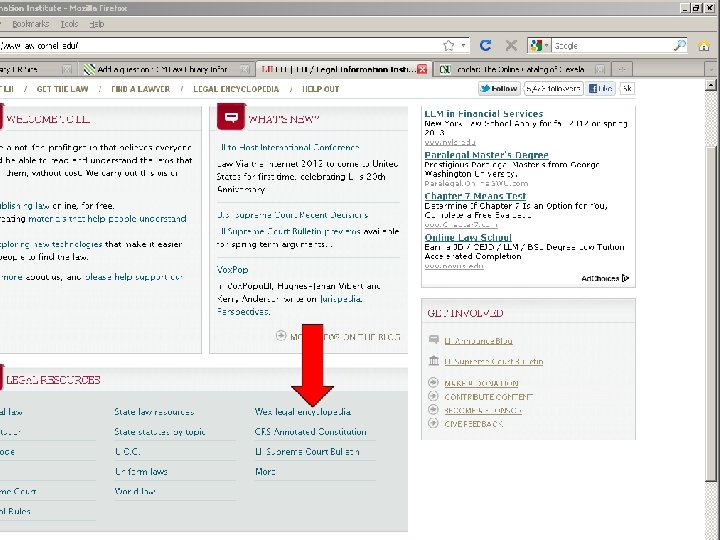Close the Legal Information Institute tab

click(422, 69)
